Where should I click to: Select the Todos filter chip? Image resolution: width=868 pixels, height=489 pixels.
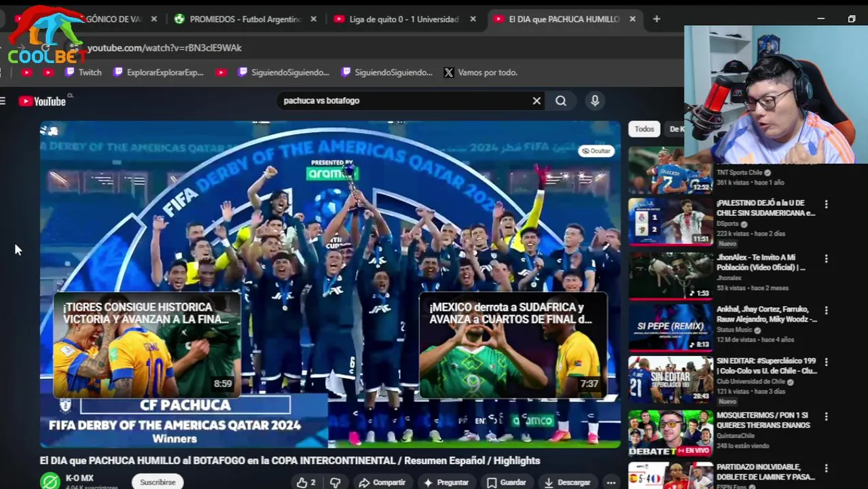[644, 129]
